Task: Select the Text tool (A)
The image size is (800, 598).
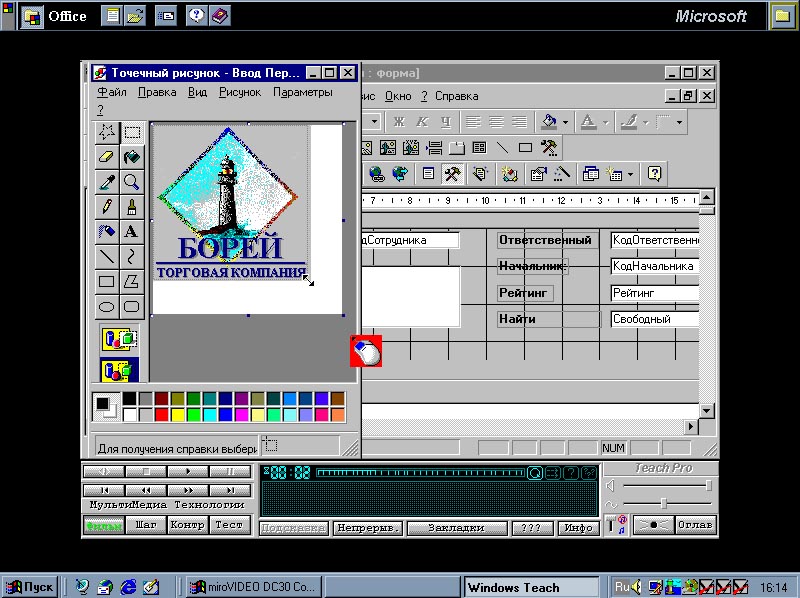Action: coord(132,232)
